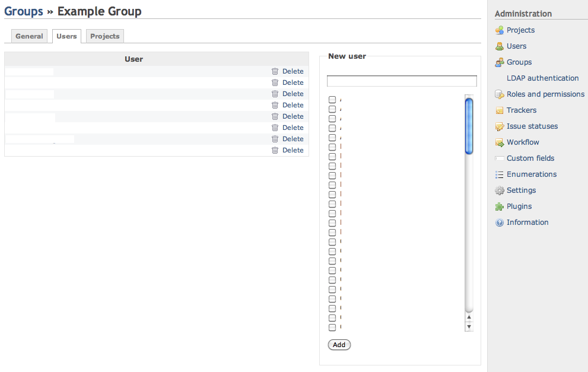Open Trackers using its sidebar icon
The height and width of the screenshot is (372, 588).
(x=500, y=110)
